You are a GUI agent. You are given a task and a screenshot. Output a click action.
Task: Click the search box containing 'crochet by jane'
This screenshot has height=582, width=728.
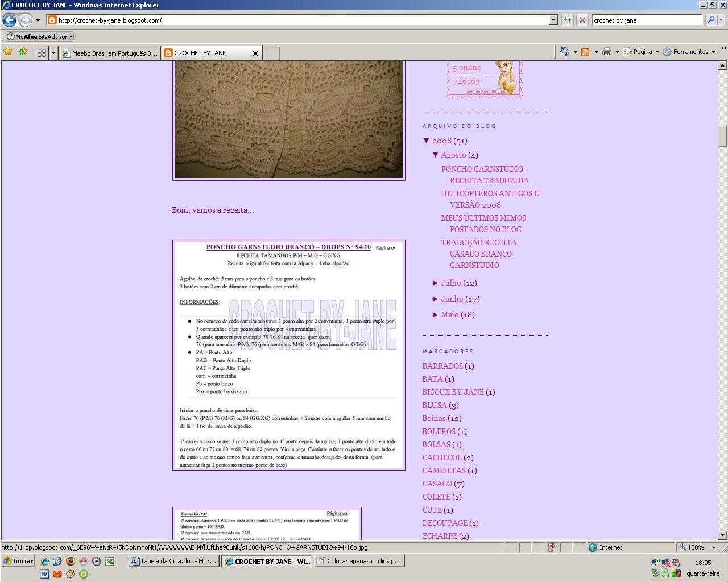(647, 20)
